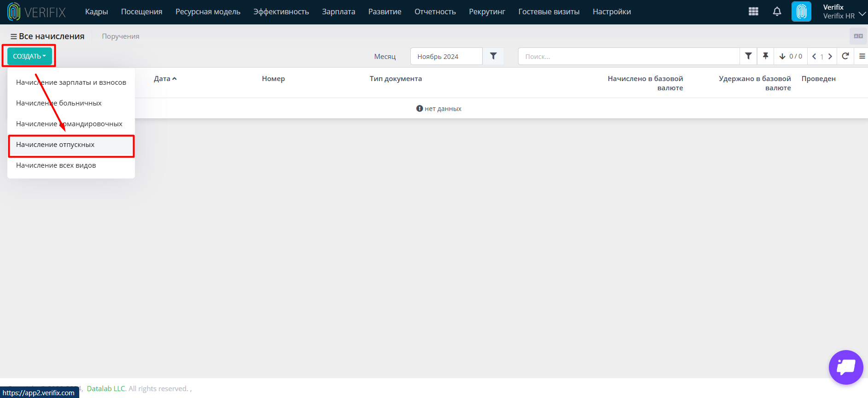This screenshot has height=398, width=868.
Task: Select Начисление зарплаты и взносов
Action: [71, 82]
